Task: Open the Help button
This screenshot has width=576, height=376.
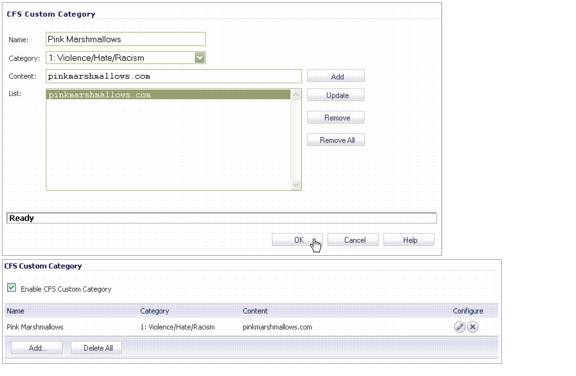Action: point(409,240)
